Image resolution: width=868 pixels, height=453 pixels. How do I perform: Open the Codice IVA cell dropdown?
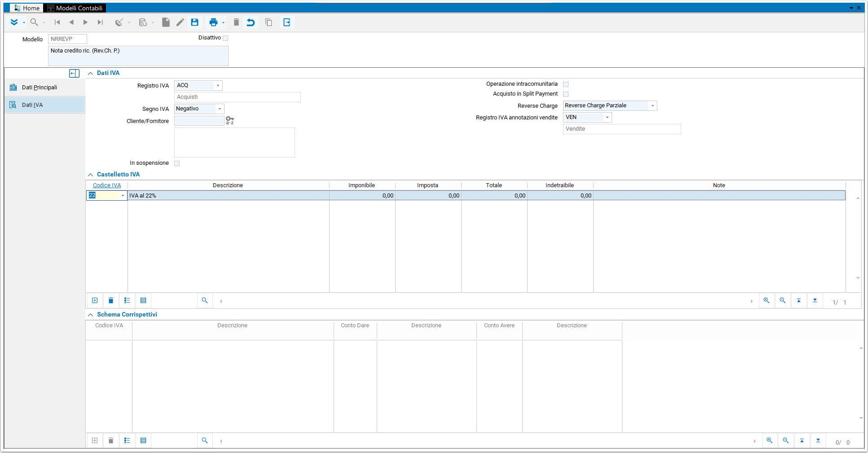tap(123, 195)
